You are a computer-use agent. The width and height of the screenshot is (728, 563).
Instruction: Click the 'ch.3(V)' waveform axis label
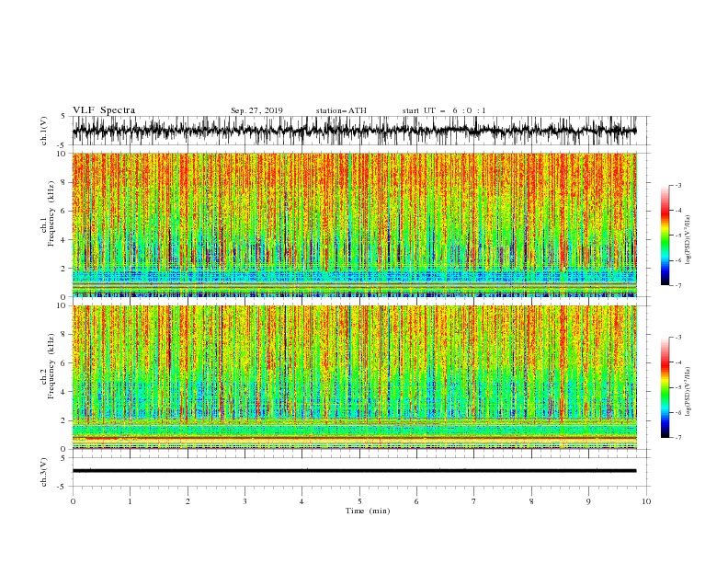point(44,472)
